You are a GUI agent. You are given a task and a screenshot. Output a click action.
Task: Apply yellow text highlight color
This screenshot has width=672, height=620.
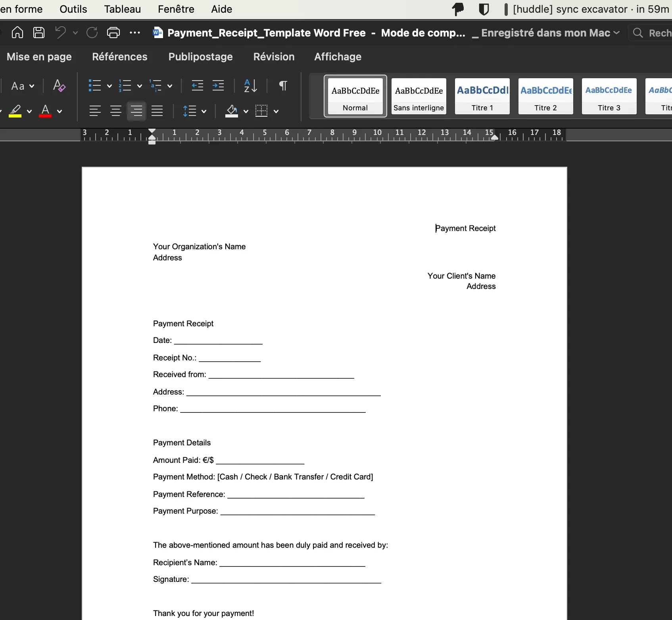(16, 111)
